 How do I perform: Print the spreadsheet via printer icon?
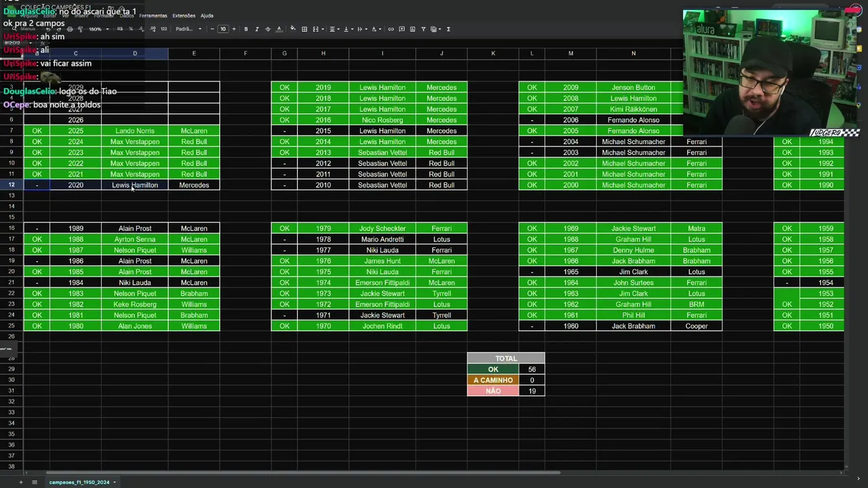click(x=70, y=29)
